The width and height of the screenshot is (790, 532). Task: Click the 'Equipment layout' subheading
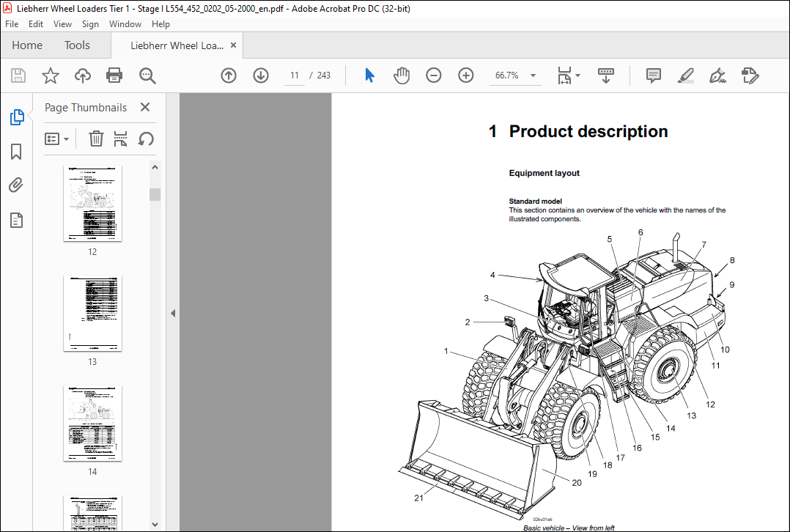(x=544, y=173)
